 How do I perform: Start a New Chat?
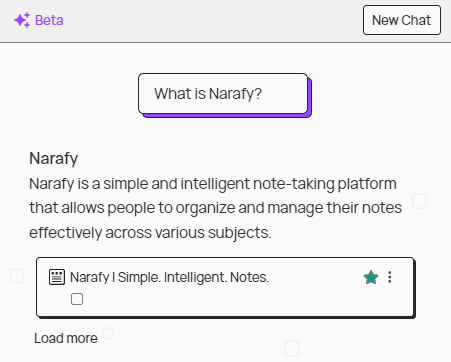coord(402,20)
